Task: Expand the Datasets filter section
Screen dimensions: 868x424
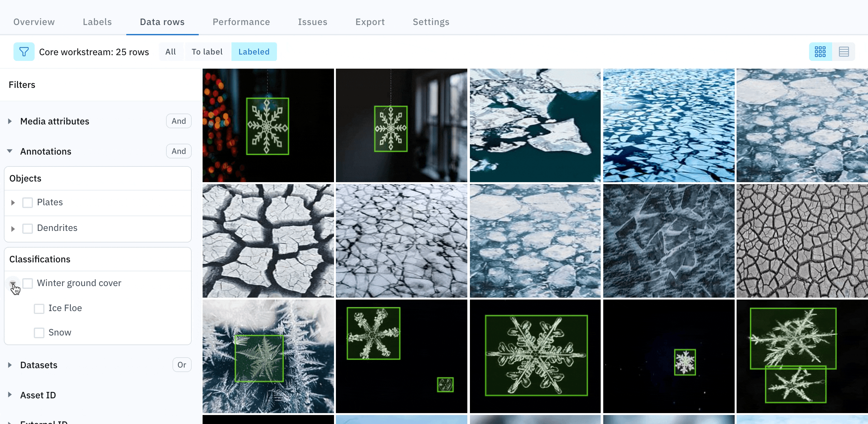Action: pos(10,365)
